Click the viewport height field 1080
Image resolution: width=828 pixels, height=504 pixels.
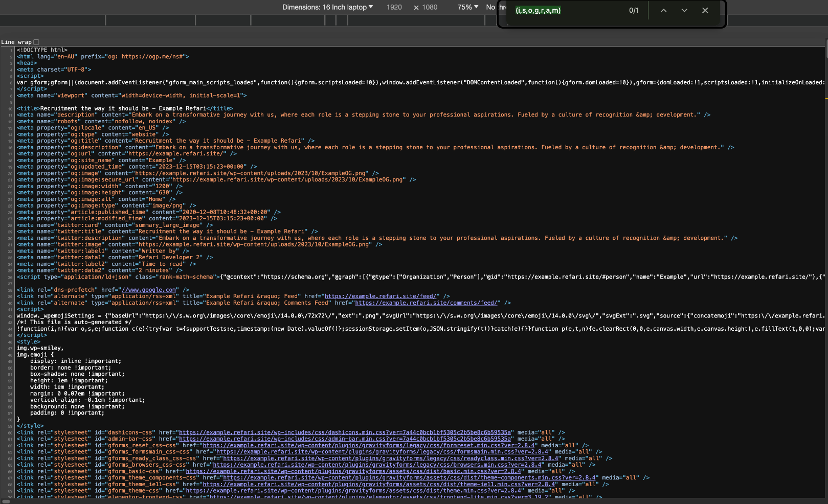pyautogui.click(x=430, y=7)
